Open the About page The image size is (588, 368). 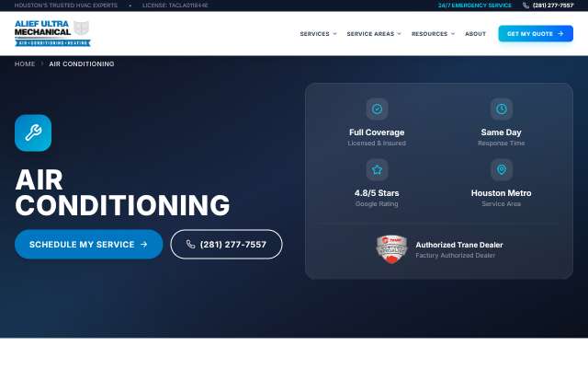click(475, 34)
